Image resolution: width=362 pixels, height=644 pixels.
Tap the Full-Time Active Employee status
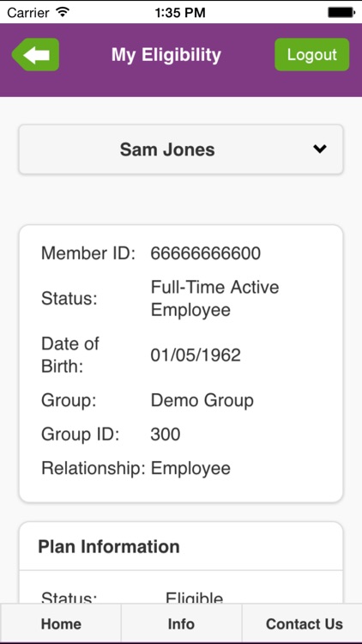click(x=214, y=298)
